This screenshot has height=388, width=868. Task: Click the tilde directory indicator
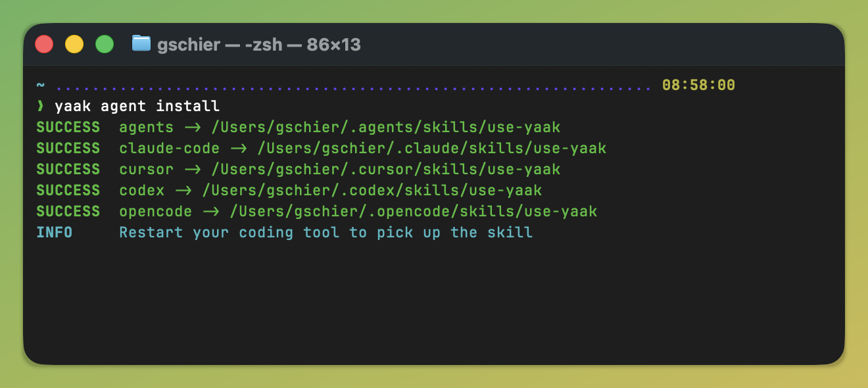point(40,85)
